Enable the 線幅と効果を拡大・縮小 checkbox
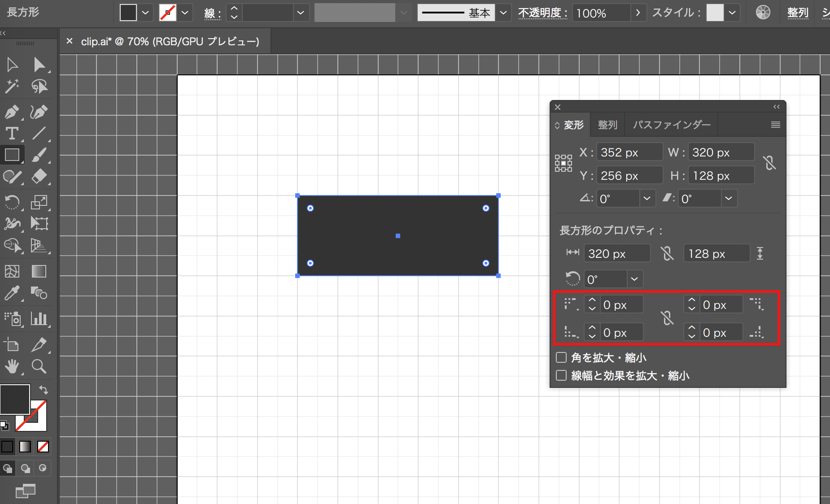Viewport: 830px width, 504px height. click(561, 375)
